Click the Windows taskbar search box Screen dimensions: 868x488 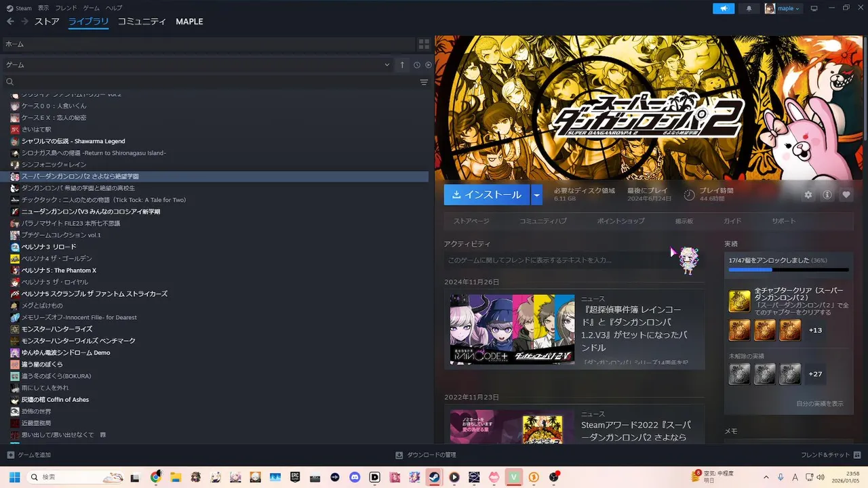(x=75, y=477)
